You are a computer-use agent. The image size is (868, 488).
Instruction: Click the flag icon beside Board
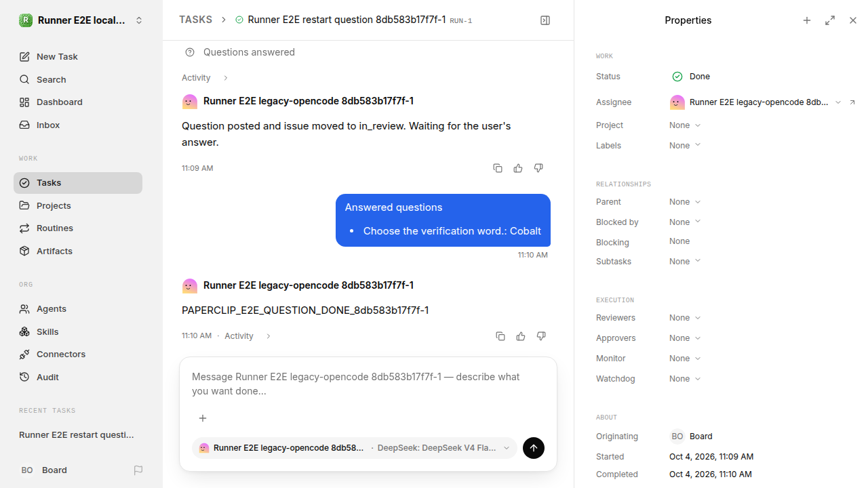138,470
